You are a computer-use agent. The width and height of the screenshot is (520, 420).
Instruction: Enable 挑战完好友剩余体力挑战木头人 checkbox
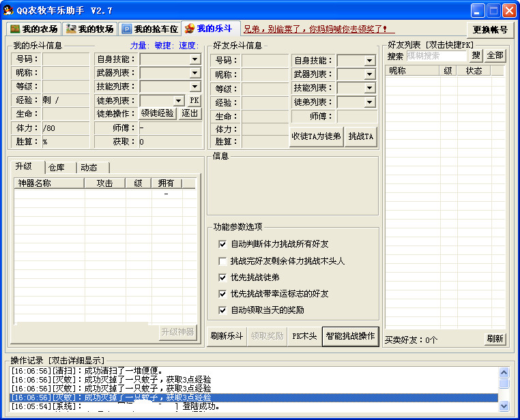[x=222, y=261]
